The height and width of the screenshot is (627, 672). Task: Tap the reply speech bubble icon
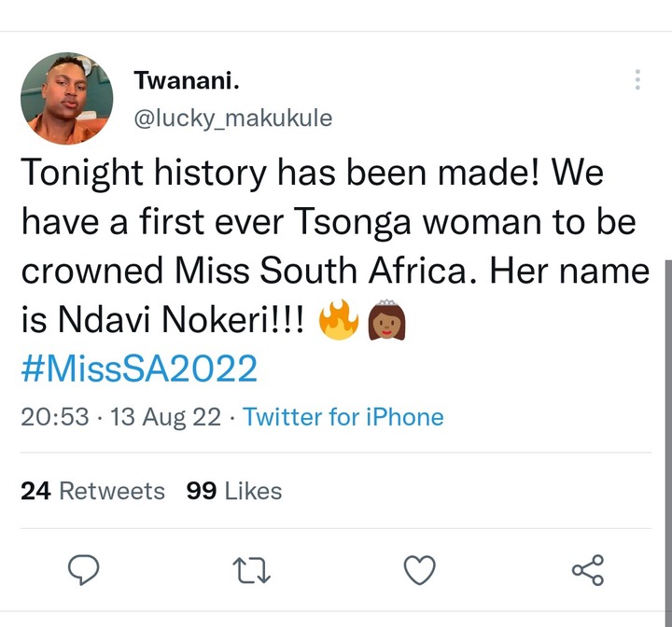point(84,569)
